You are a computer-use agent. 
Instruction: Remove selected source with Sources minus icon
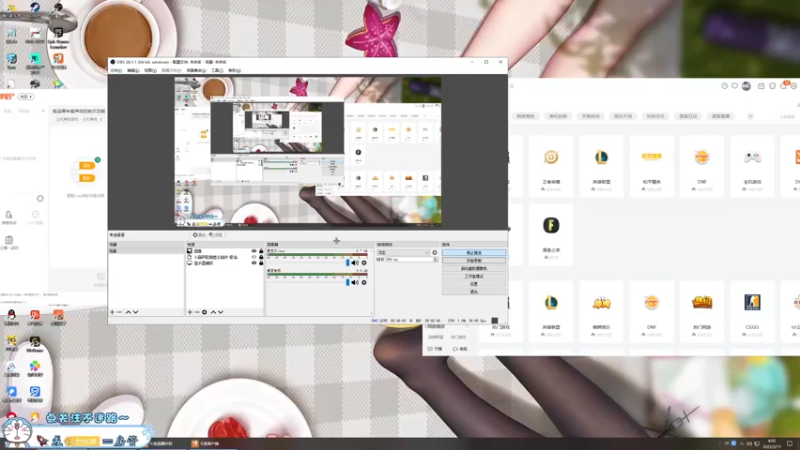click(x=197, y=312)
